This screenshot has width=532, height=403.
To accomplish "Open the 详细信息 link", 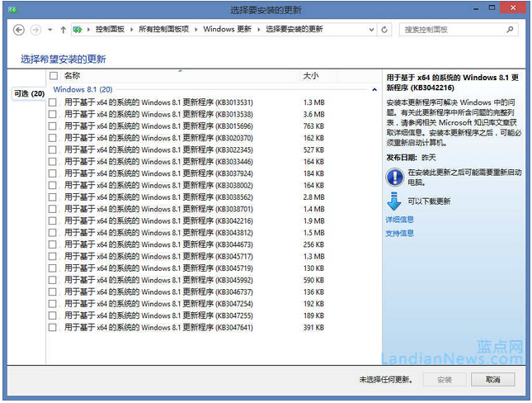I will pyautogui.click(x=400, y=220).
